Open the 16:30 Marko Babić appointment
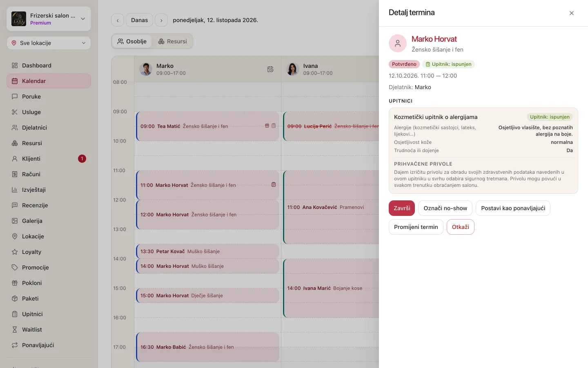588x368 pixels. [207, 347]
